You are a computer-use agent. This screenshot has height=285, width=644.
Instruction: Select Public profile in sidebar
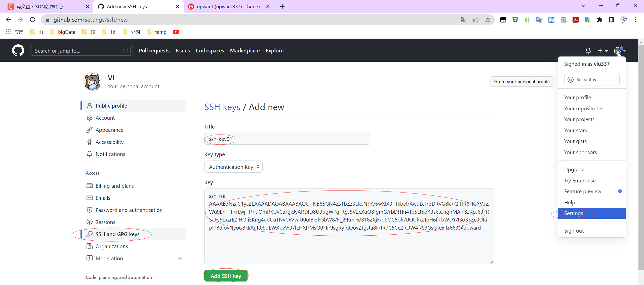(x=135, y=106)
